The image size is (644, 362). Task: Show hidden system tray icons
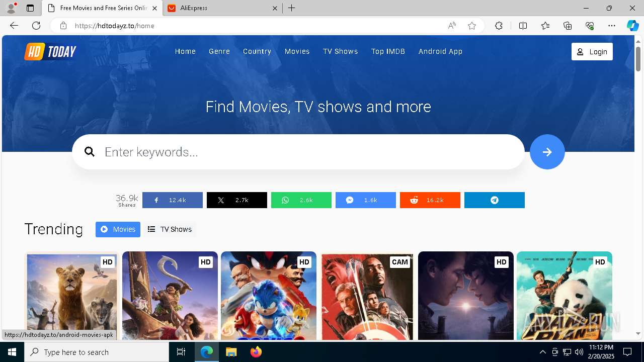(542, 352)
